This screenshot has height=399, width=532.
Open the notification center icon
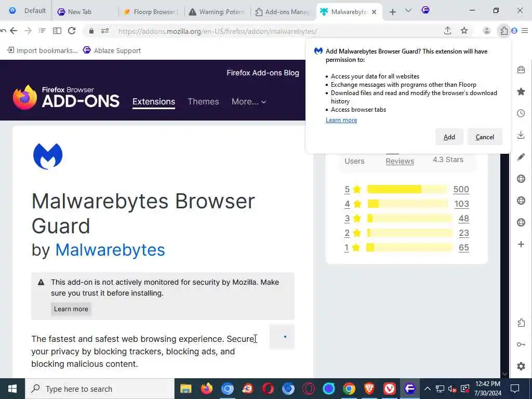(515, 389)
